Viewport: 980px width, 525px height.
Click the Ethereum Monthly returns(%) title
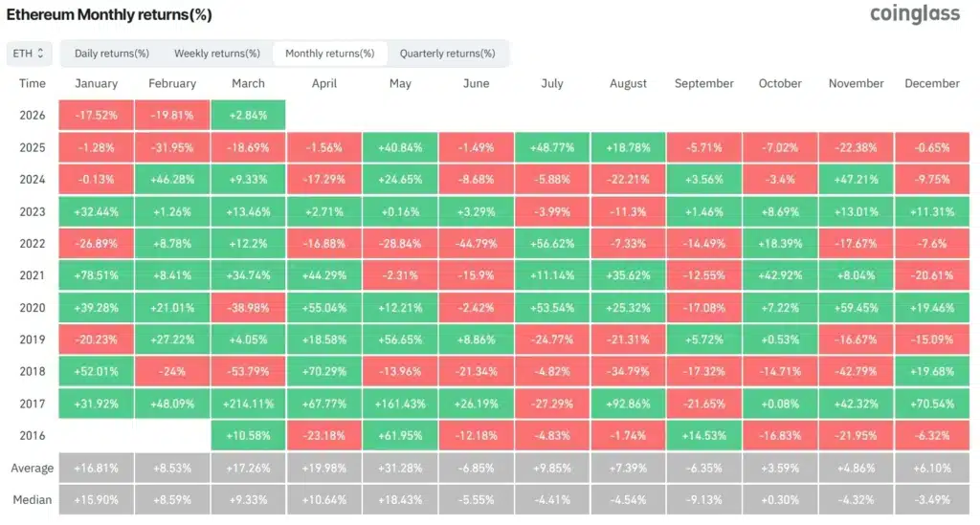click(110, 15)
